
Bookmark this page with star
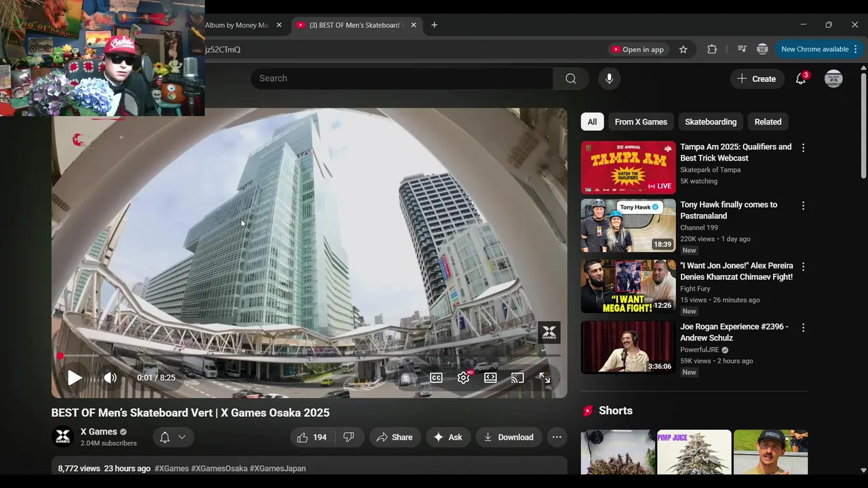pos(683,49)
